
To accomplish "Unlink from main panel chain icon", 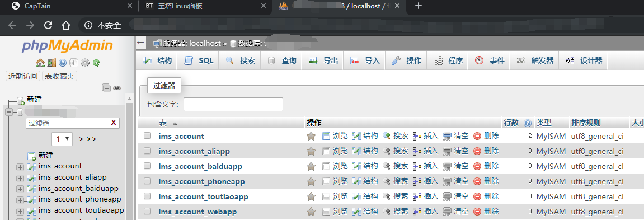I will click(117, 88).
